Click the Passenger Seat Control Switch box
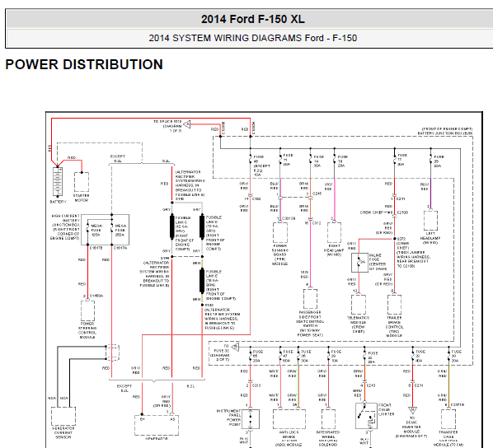Screen dimensions: 493x448 tap(310, 299)
